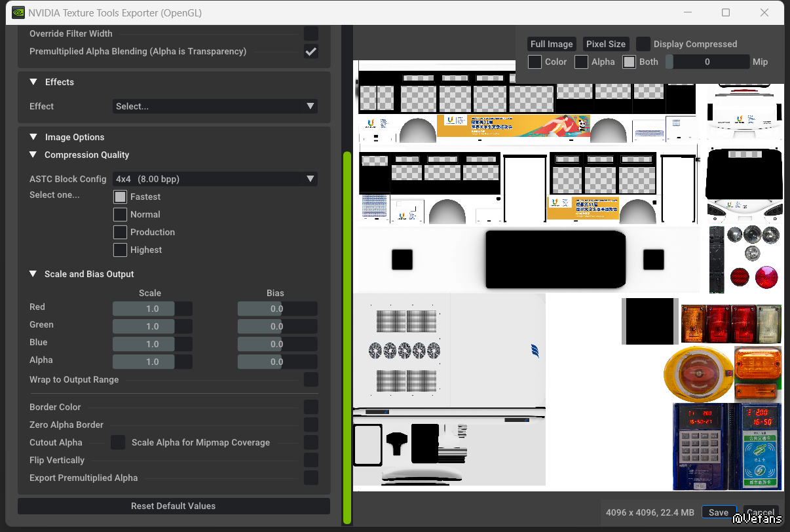Click the Mip level slider

tap(707, 62)
